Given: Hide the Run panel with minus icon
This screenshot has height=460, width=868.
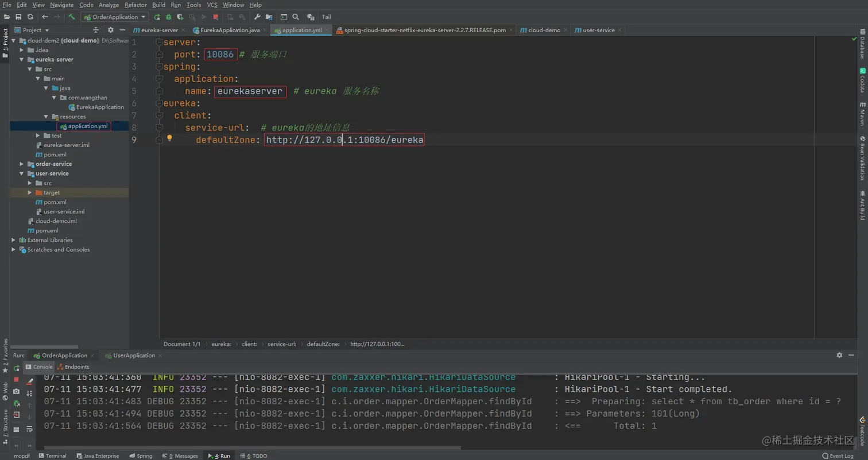Looking at the screenshot, I should point(851,355).
